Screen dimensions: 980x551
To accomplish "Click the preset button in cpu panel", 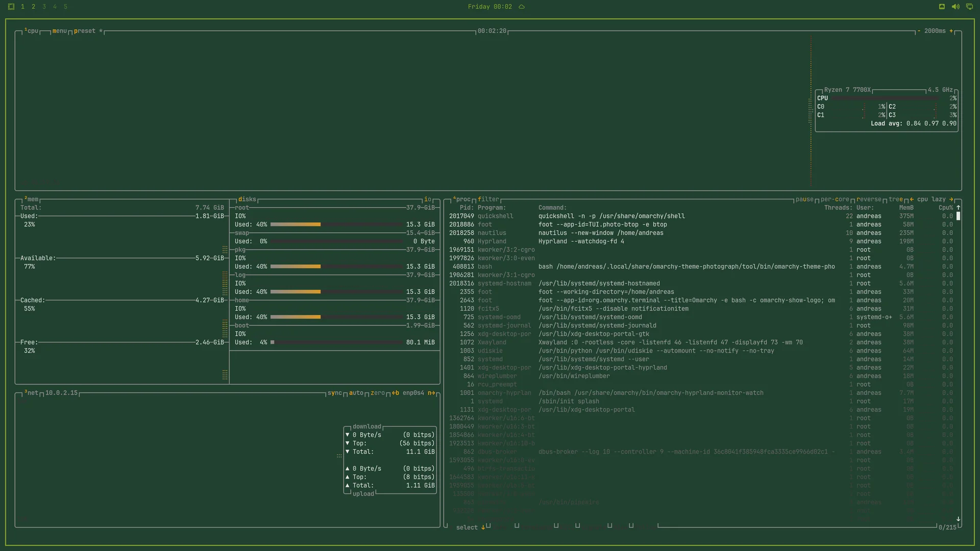I will click(84, 31).
